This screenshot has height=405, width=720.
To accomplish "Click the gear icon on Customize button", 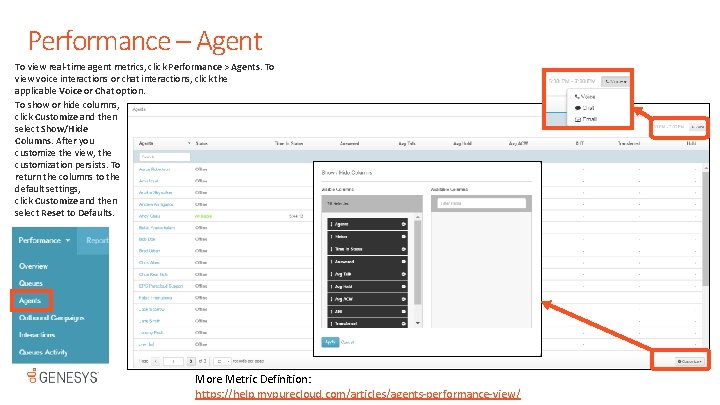I will tap(680, 362).
